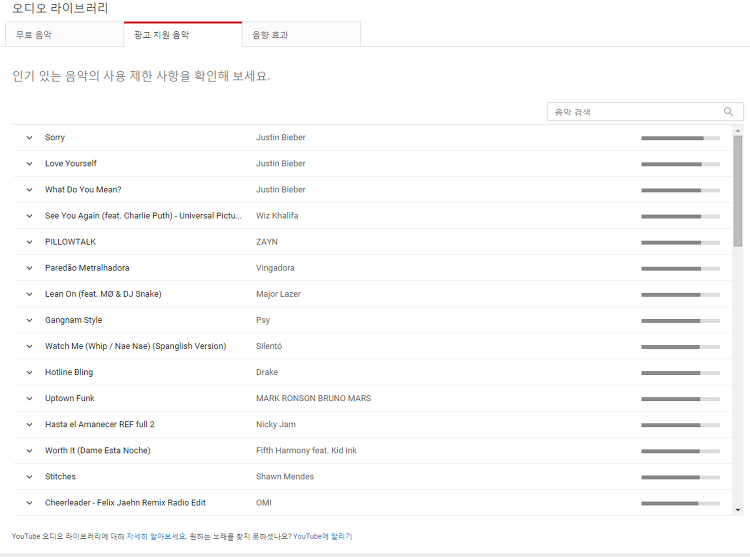Expand the Sorry track row

[29, 138]
